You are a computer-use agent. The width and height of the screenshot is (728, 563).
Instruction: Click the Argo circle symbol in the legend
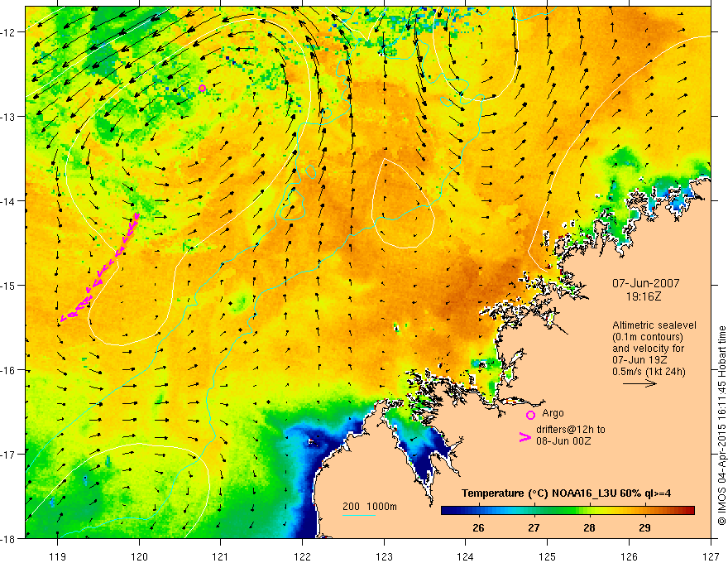pos(530,415)
